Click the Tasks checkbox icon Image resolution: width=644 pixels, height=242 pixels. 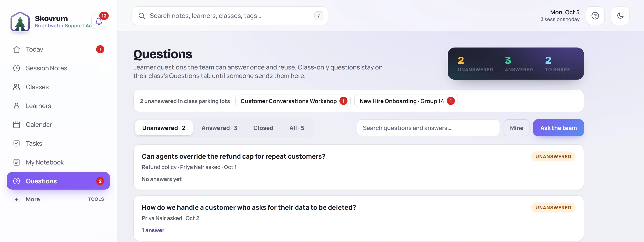coord(17,143)
